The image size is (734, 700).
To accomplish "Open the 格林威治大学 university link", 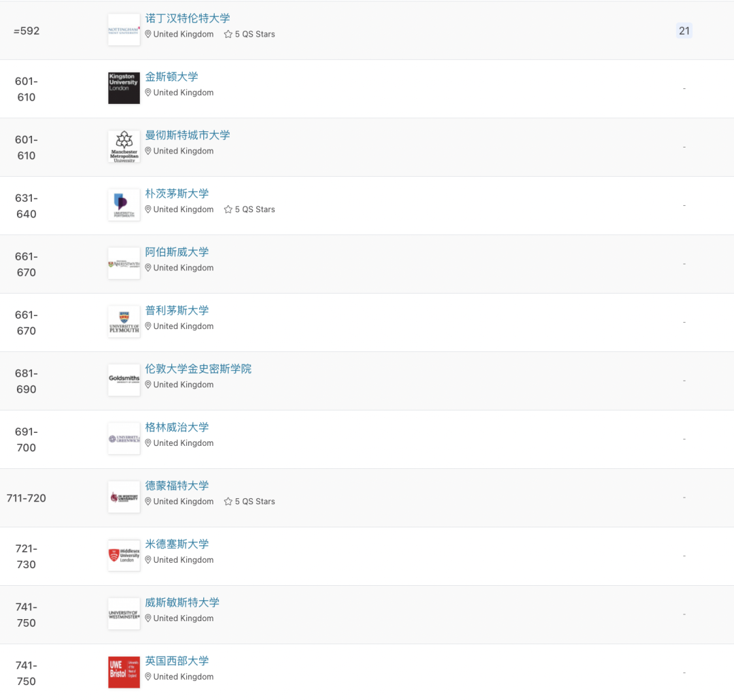I will click(177, 427).
